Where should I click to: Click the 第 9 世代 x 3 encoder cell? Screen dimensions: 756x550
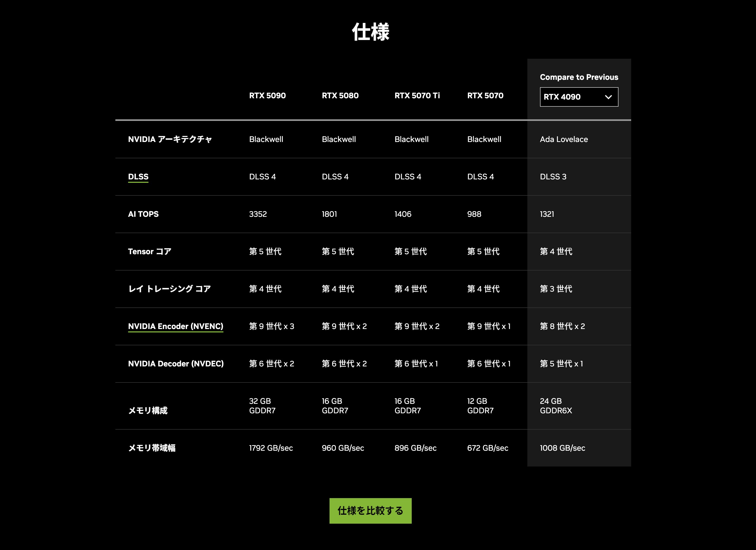[x=272, y=326]
